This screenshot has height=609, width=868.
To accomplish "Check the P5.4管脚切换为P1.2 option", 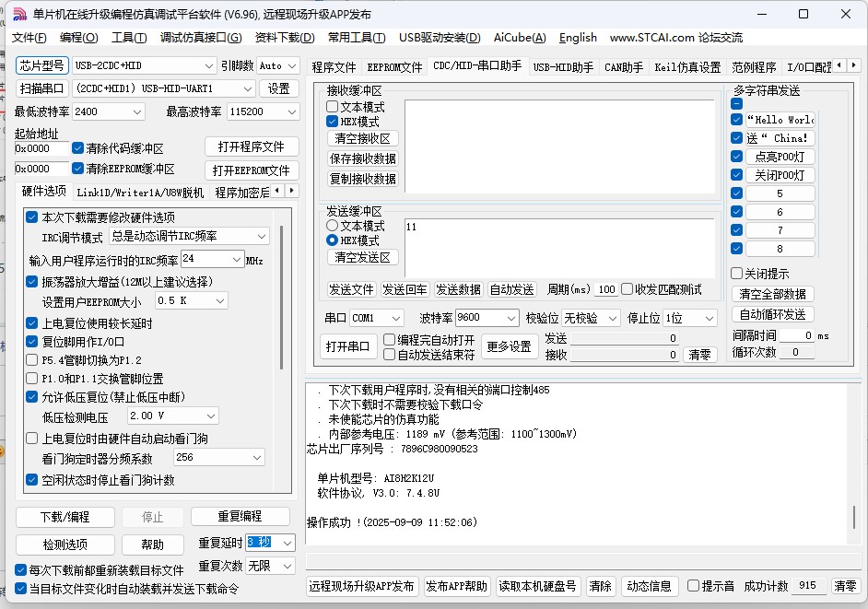I will (32, 360).
